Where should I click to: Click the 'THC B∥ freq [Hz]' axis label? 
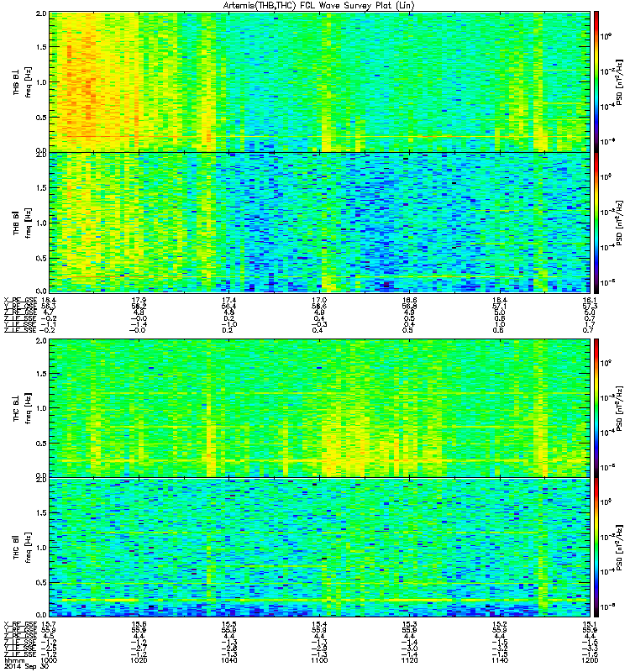(x=23, y=548)
